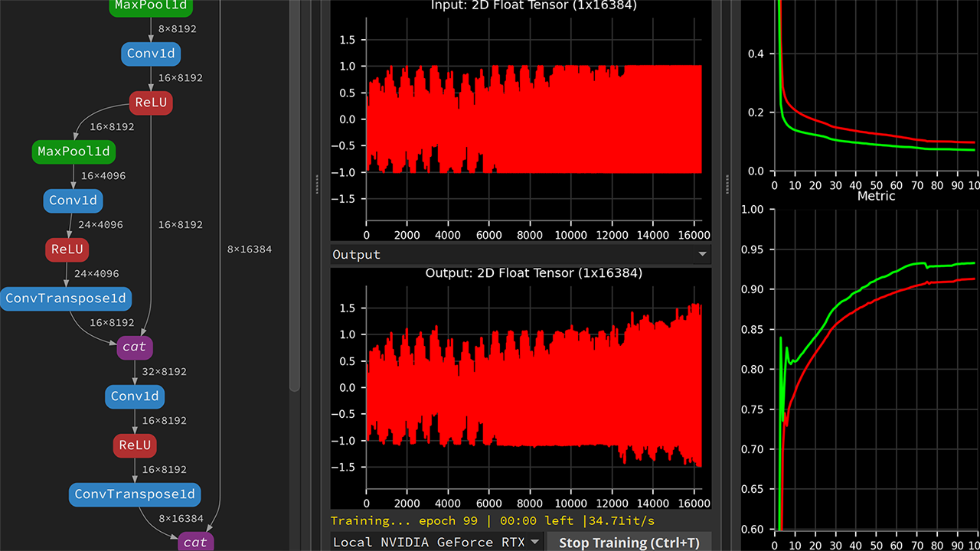980x551 pixels.
Task: Select the bottom cat node after 8×16384
Action: (x=195, y=542)
